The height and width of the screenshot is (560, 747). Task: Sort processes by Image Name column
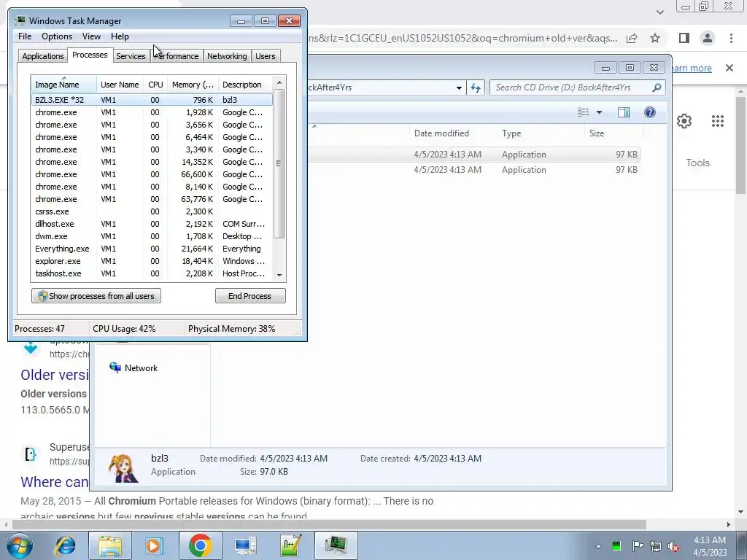(64, 85)
